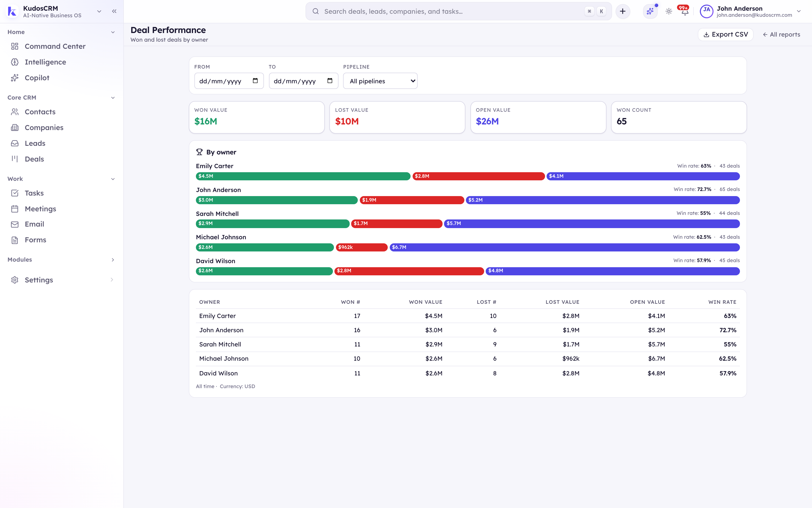Click the OPEN VALUE $26M card
812x508 pixels.
coord(538,117)
